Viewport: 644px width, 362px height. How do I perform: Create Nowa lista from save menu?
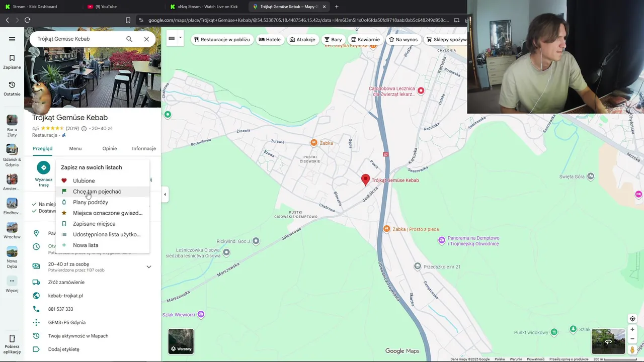pos(103,245)
